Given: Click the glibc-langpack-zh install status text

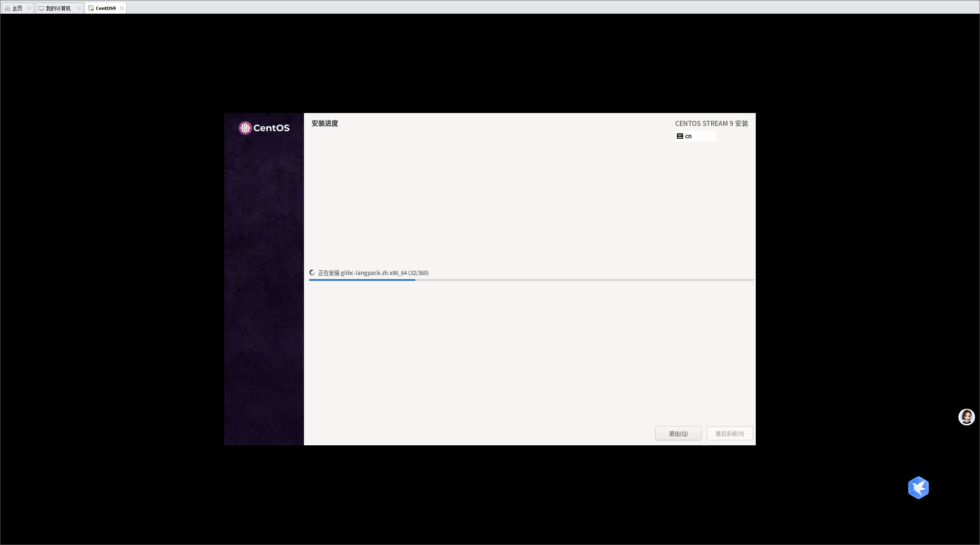Looking at the screenshot, I should [x=373, y=273].
